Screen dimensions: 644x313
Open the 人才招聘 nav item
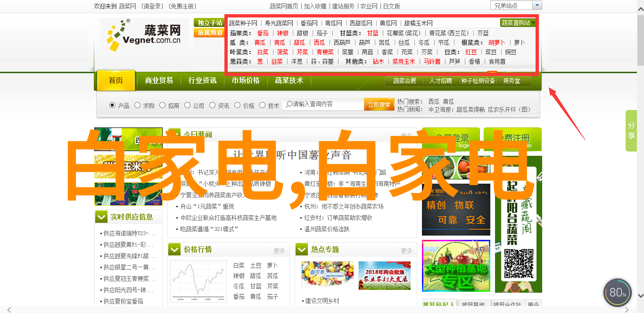tap(440, 81)
